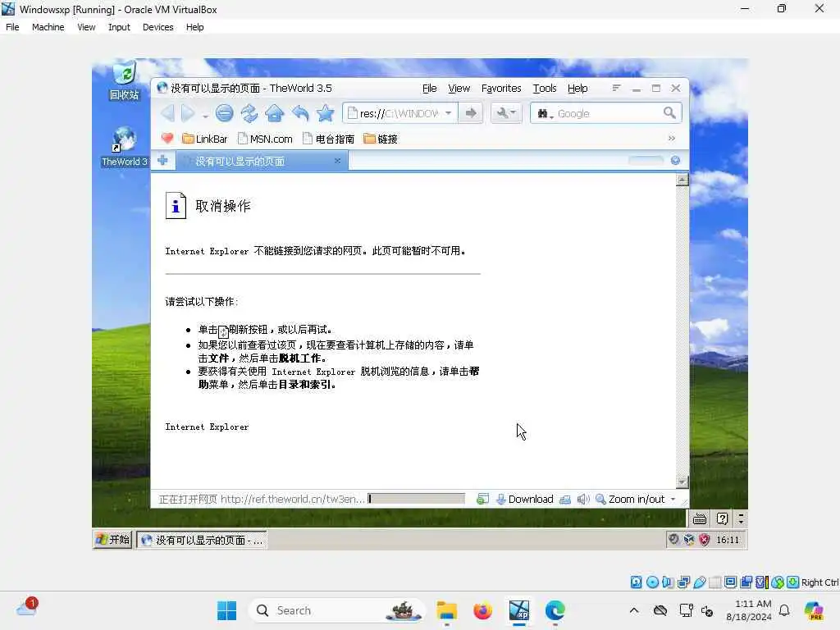Click Zoom in/out in status bar
Screen dimensions: 840x630
[630, 499]
